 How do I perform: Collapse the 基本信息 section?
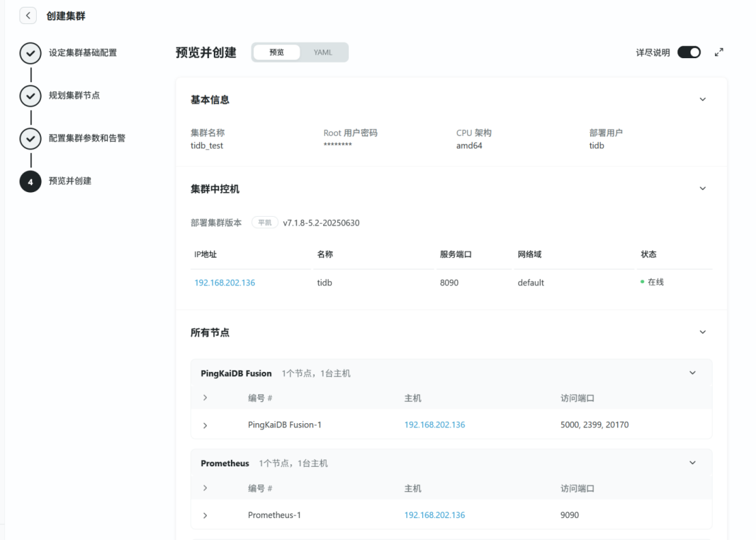[x=703, y=100]
